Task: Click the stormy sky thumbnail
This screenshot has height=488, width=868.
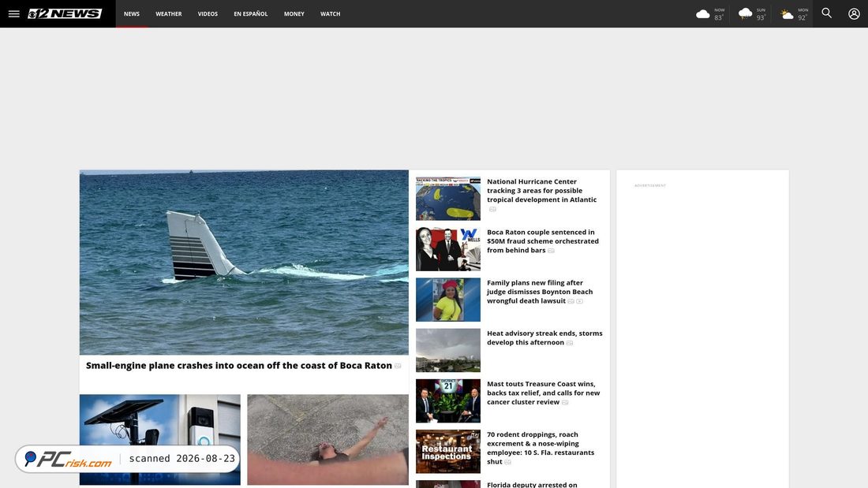Action: coord(448,350)
